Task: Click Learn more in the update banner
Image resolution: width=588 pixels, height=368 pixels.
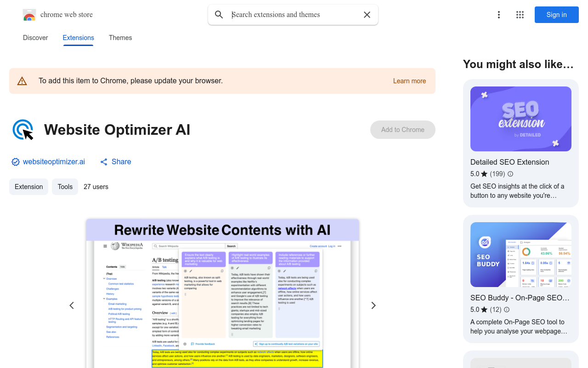Action: pyautogui.click(x=410, y=81)
